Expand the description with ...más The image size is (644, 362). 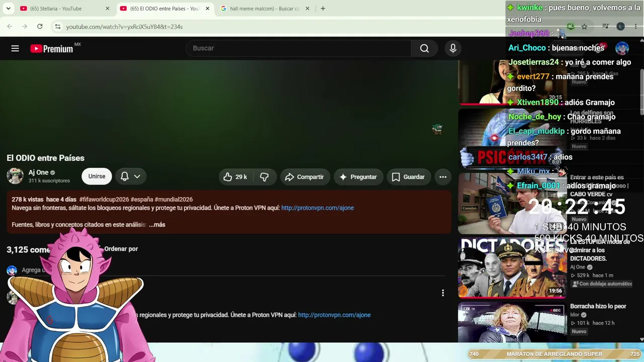pos(157,225)
